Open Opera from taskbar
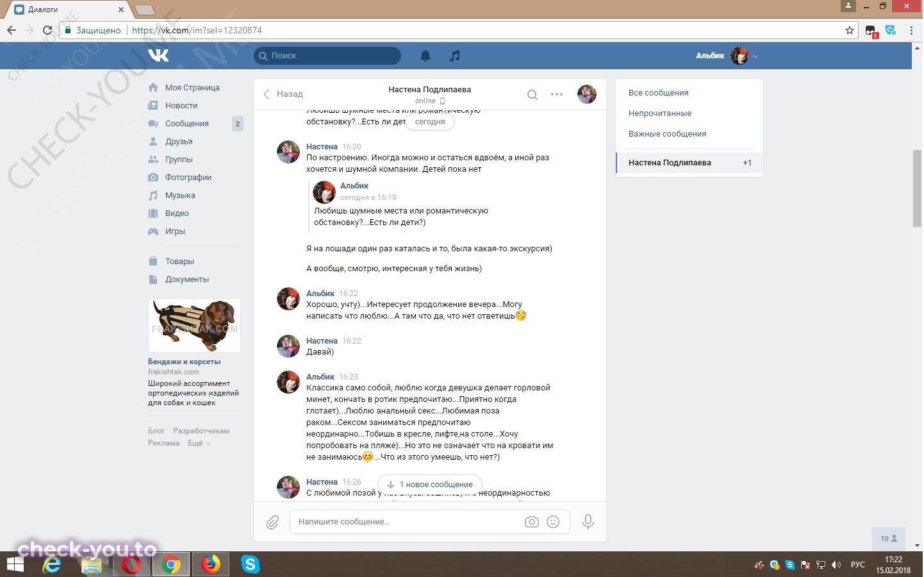 tap(131, 564)
